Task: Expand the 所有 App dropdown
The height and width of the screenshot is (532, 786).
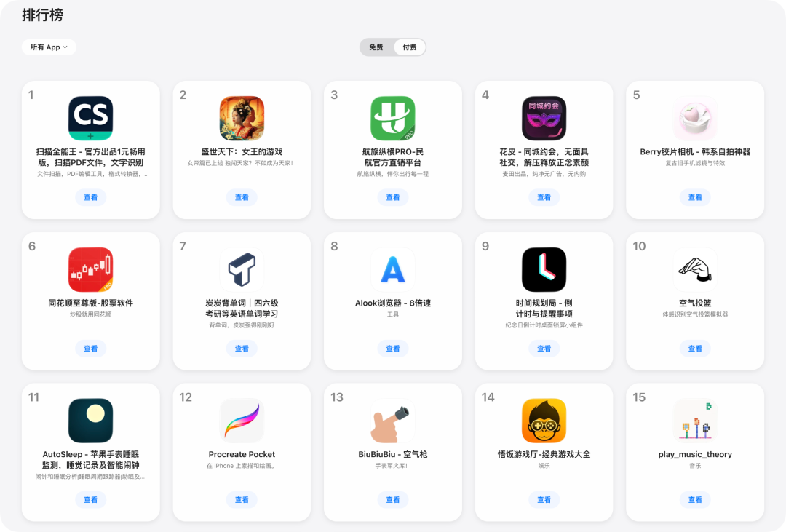Action: pos(49,47)
